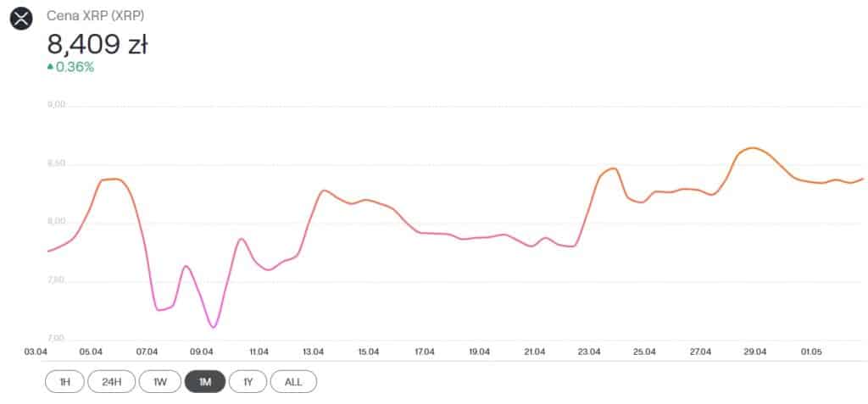868x404 pixels.
Task: Click the green up-arrow change indicator
Action: point(51,67)
